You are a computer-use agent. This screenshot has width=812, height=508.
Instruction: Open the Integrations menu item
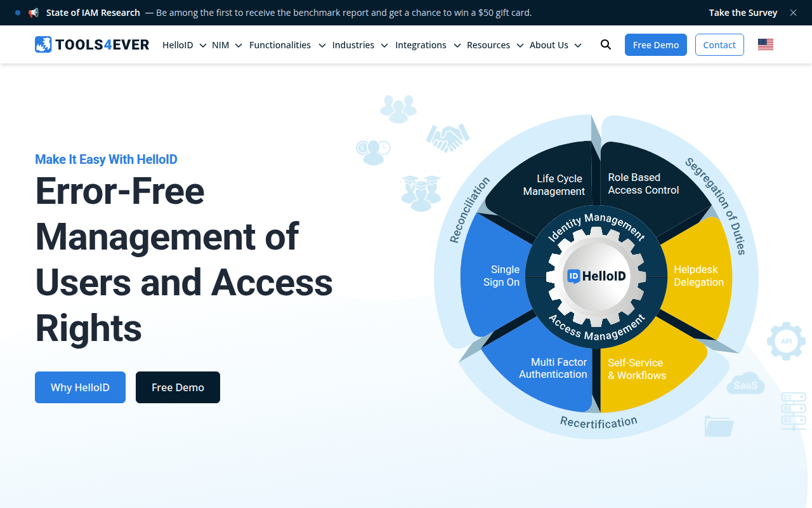[x=421, y=45]
